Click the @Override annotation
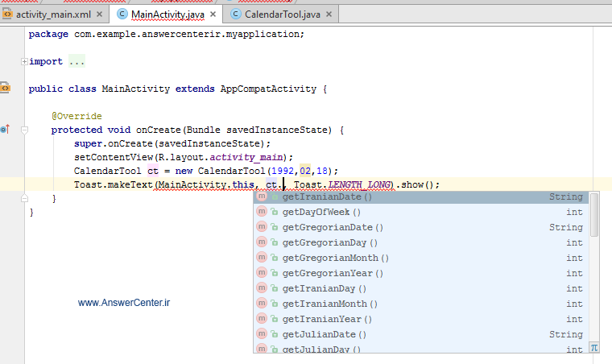The width and height of the screenshot is (612, 364). [76, 116]
